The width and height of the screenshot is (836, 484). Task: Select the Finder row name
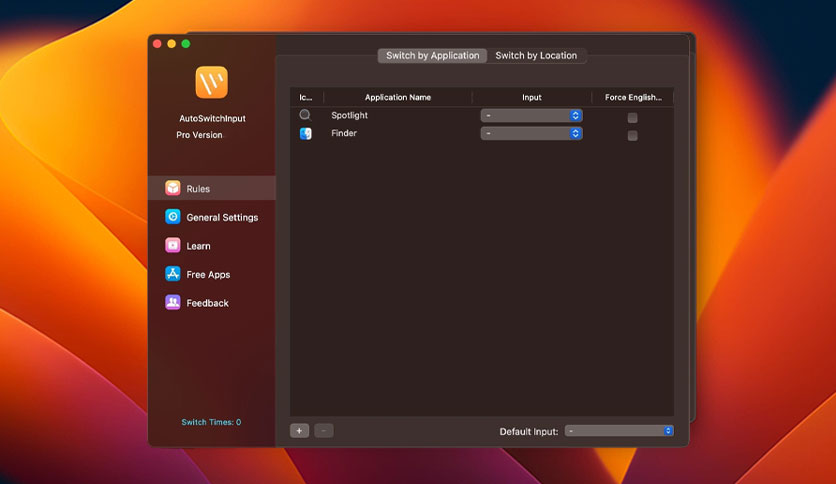tap(344, 133)
